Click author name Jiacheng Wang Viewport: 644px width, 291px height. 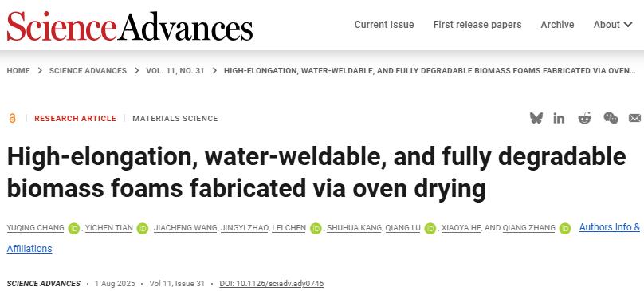[x=186, y=228]
